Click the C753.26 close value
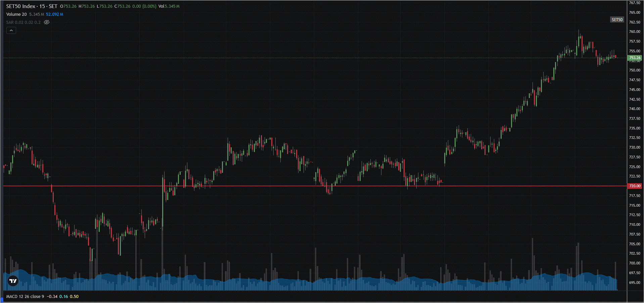The height and width of the screenshot is (303, 644). [x=122, y=6]
